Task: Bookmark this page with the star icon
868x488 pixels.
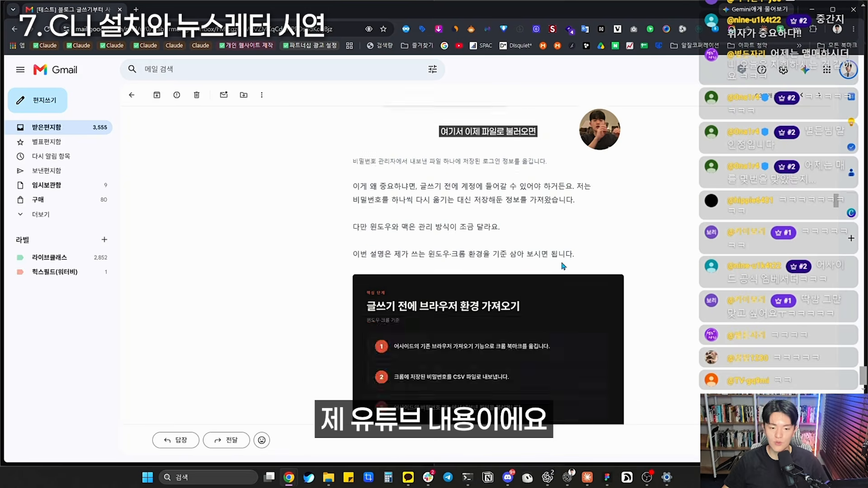Action: pyautogui.click(x=383, y=29)
